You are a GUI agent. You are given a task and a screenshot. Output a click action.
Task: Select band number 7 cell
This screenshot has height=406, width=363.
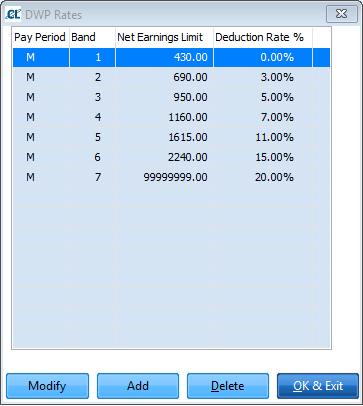(x=92, y=177)
